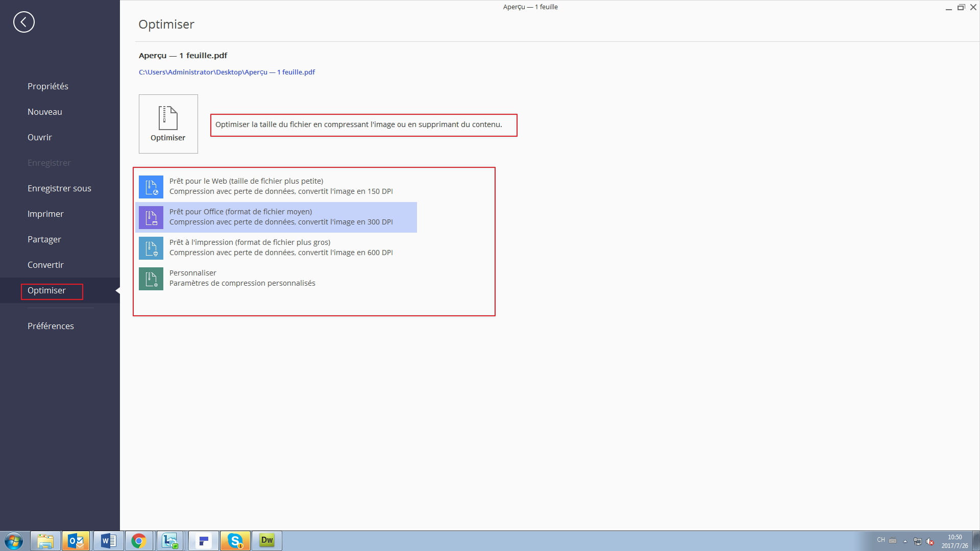This screenshot has height=551, width=980.
Task: Go to Partager in the sidebar
Action: (x=44, y=239)
